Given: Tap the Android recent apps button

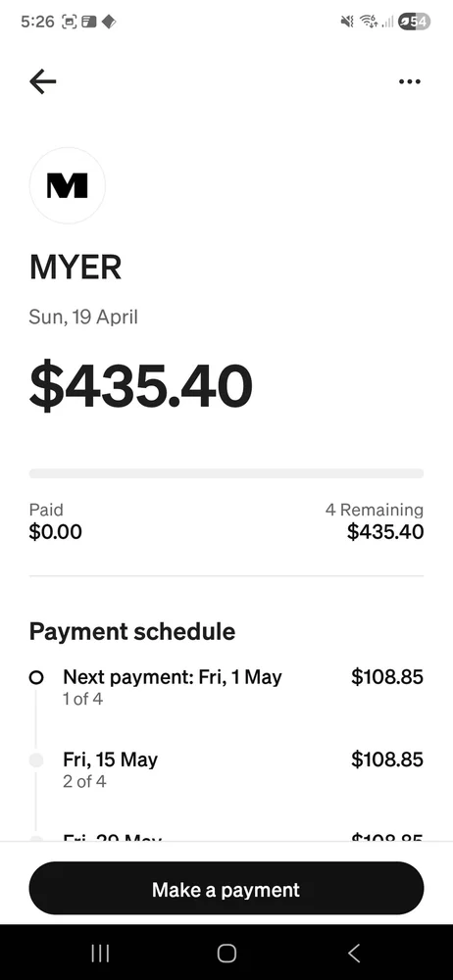Looking at the screenshot, I should click(x=100, y=953).
